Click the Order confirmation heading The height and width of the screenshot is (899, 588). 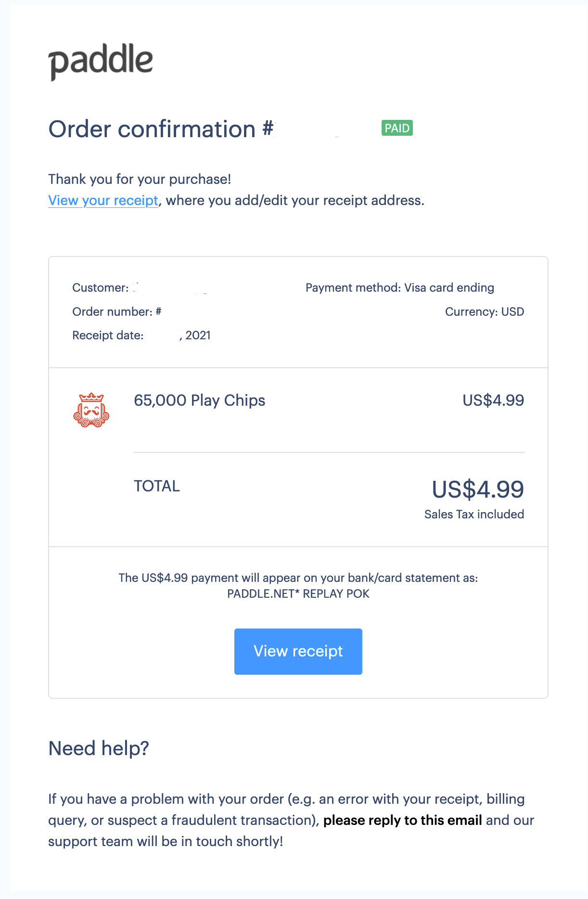(161, 129)
